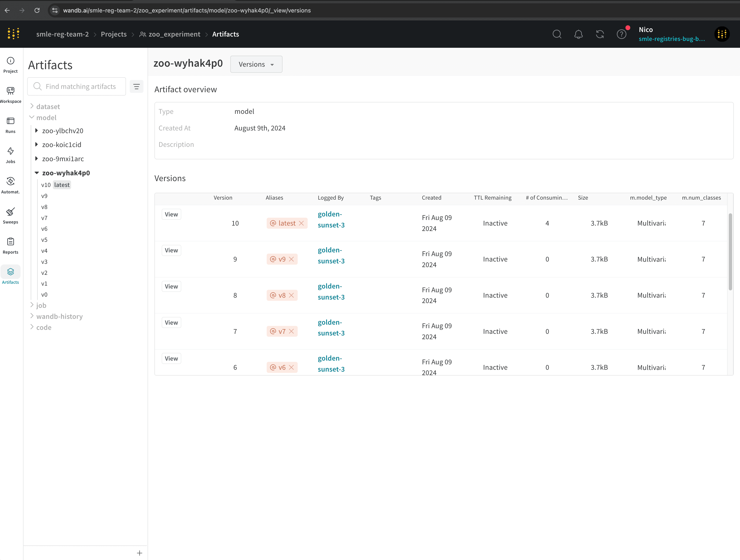The width and height of the screenshot is (740, 560).
Task: Open the Versions dropdown
Action: click(x=256, y=64)
